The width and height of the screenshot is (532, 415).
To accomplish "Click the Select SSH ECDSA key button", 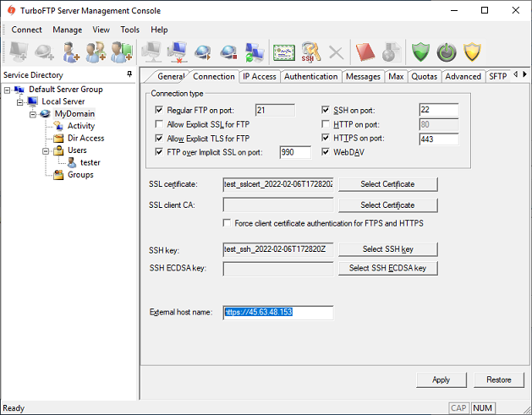I will point(388,268).
